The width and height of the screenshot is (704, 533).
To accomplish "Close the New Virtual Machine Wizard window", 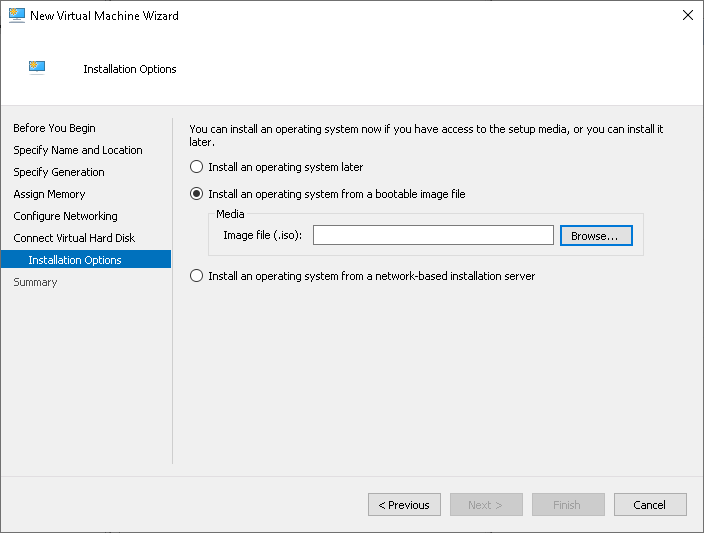I will point(687,16).
